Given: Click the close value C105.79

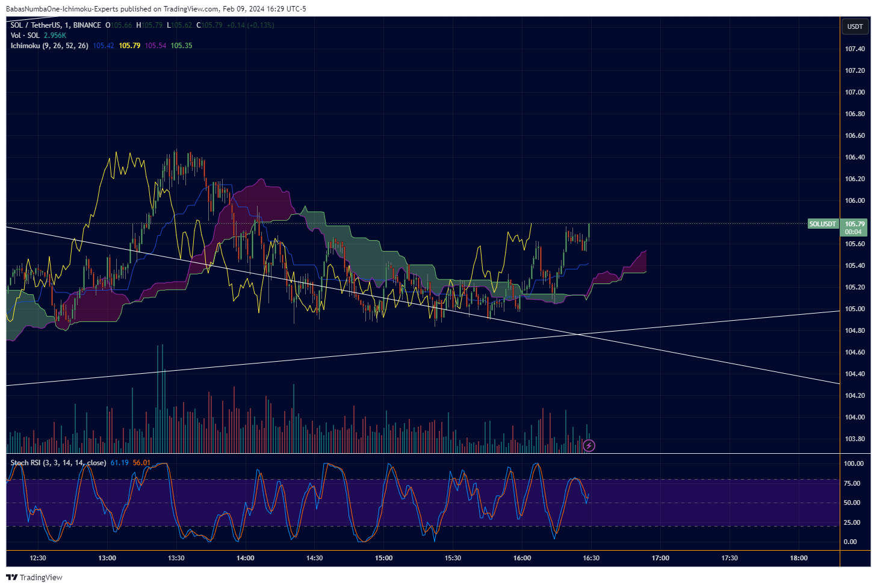Looking at the screenshot, I should [209, 25].
